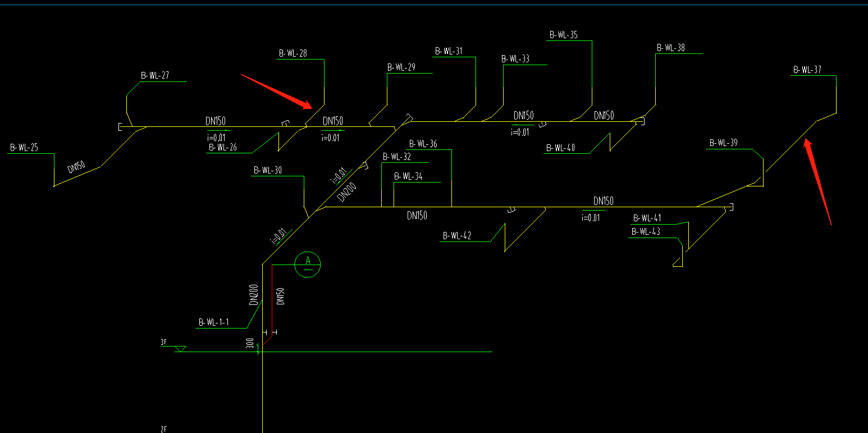The height and width of the screenshot is (433, 868).
Task: Select the B-WL-26 pipe label
Action: [x=223, y=148]
